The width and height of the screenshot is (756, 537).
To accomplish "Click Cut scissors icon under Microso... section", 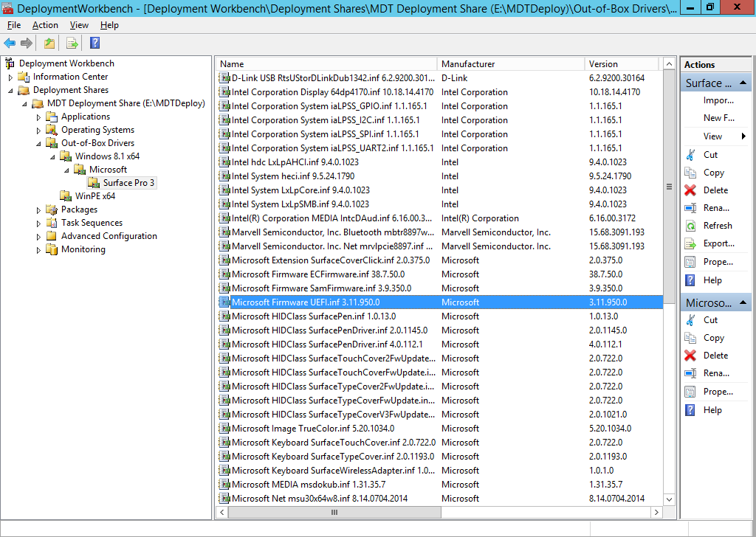I will (690, 320).
